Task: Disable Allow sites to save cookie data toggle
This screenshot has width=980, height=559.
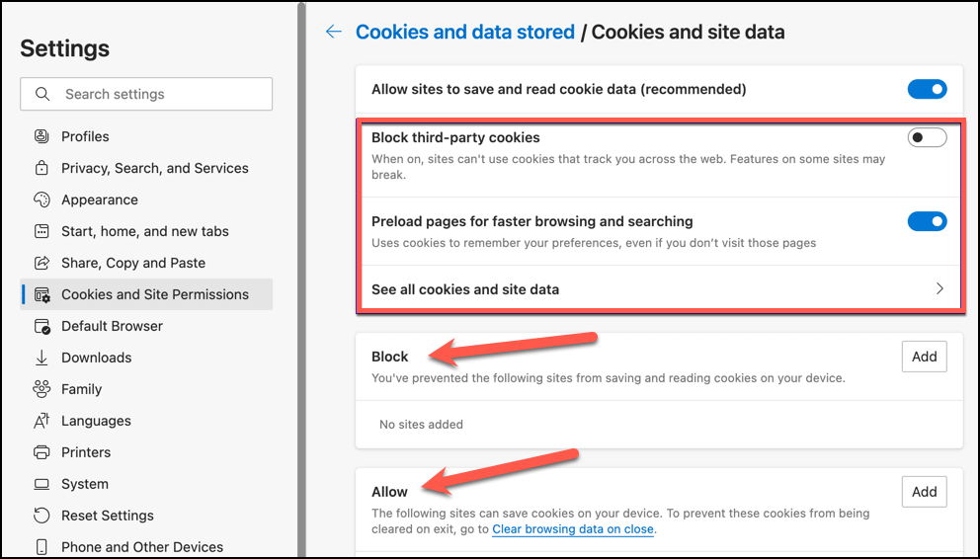Action: pyautogui.click(x=927, y=89)
